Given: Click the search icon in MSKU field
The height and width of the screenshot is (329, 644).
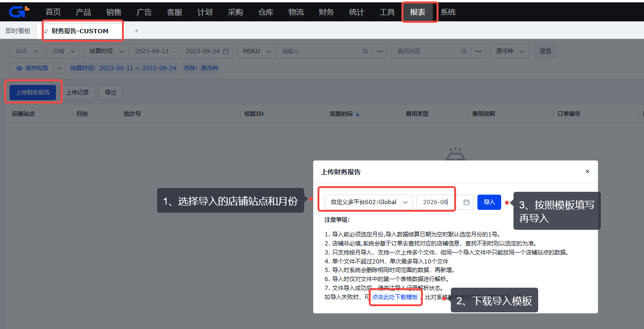Looking at the screenshot, I should 365,51.
